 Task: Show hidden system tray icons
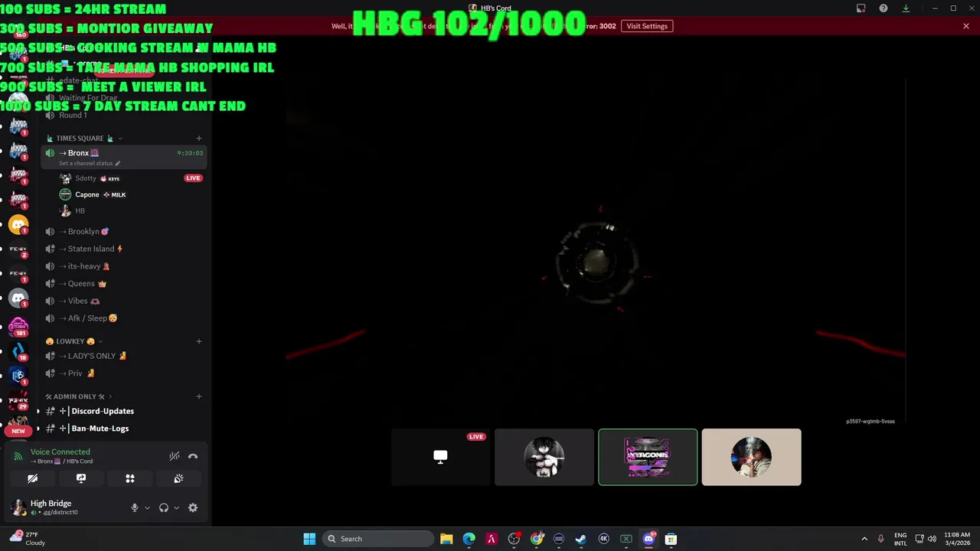coord(864,539)
